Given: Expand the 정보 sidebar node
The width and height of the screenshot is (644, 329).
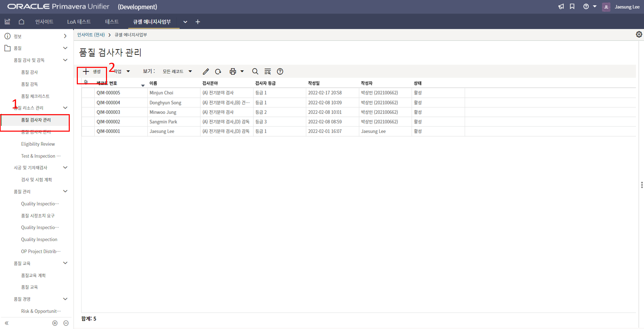Looking at the screenshot, I should [65, 36].
